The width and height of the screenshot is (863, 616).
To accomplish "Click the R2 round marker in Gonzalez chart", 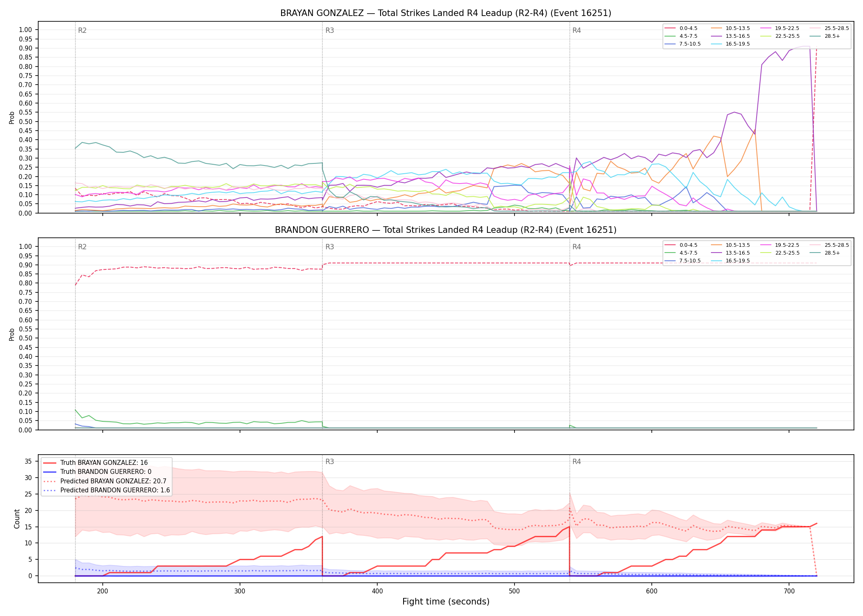I will pos(82,30).
